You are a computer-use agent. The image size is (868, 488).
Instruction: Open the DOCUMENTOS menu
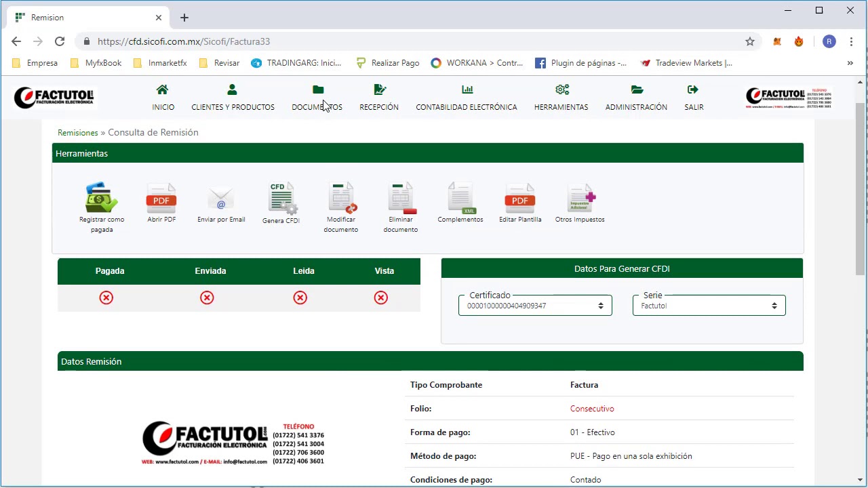317,98
